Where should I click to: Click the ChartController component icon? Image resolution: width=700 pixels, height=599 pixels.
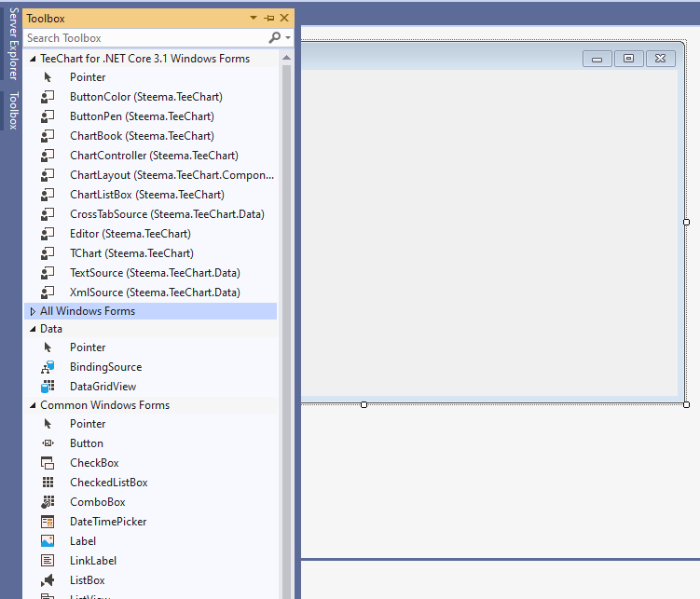(x=48, y=156)
